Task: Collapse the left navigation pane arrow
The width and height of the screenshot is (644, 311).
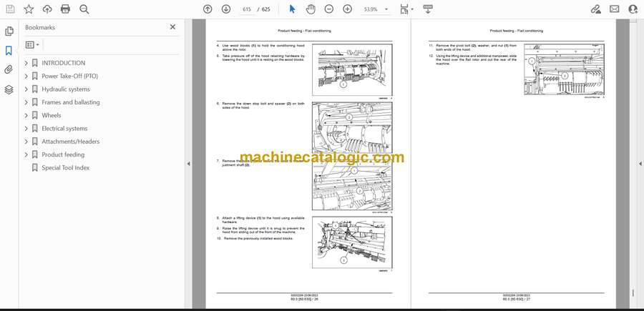Action: click(188, 164)
